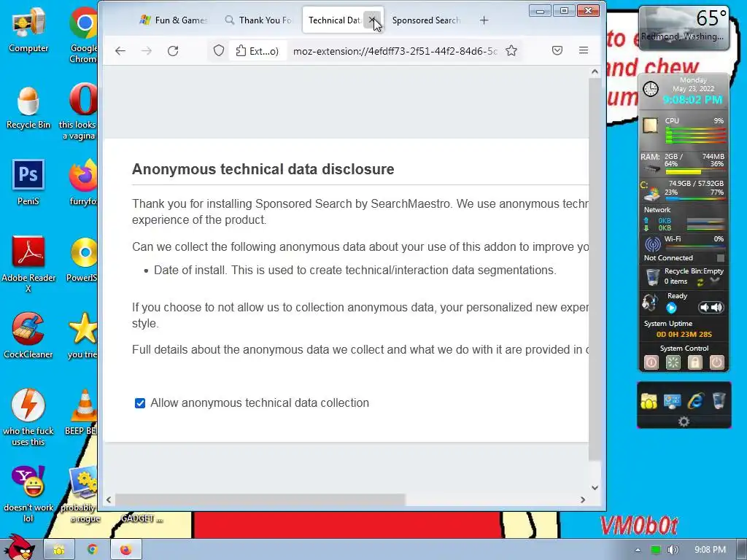The image size is (747, 560).
Task: Open the tracking protection shield icon
Action: pyautogui.click(x=219, y=51)
